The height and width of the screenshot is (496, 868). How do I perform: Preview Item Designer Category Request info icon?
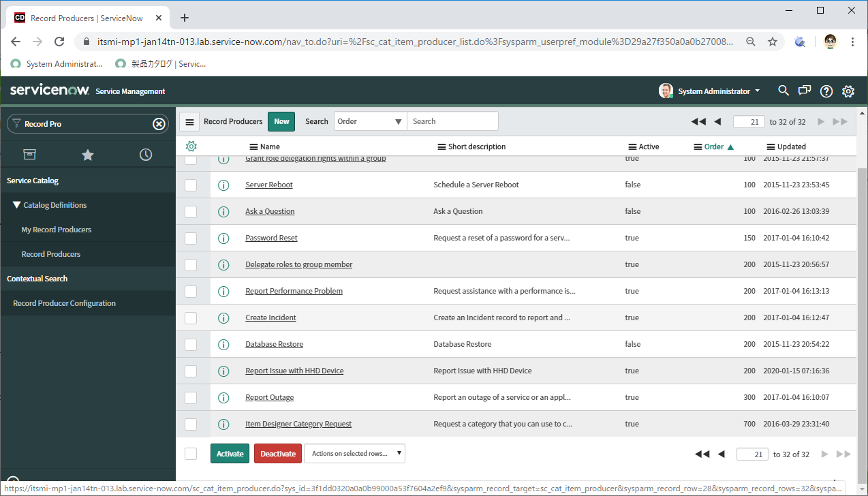[x=223, y=424]
